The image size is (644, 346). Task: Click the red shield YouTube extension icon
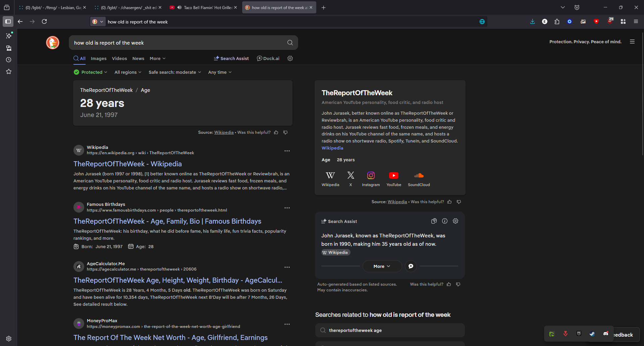click(x=596, y=21)
